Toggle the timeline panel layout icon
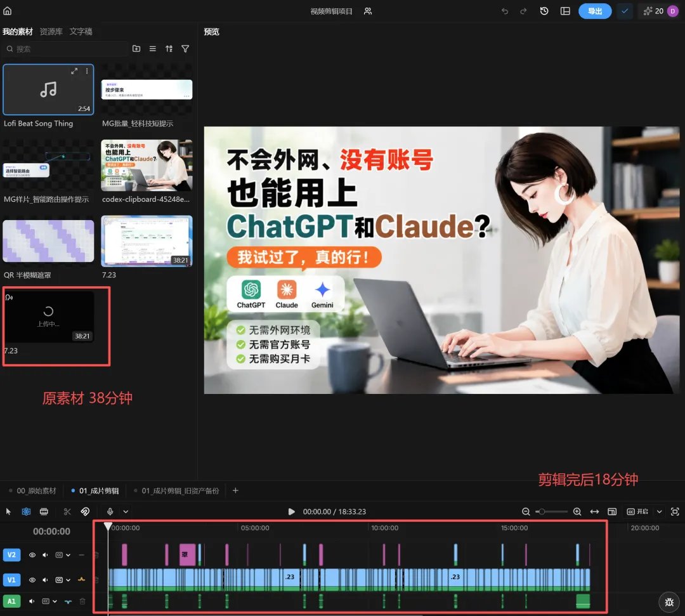 point(612,511)
